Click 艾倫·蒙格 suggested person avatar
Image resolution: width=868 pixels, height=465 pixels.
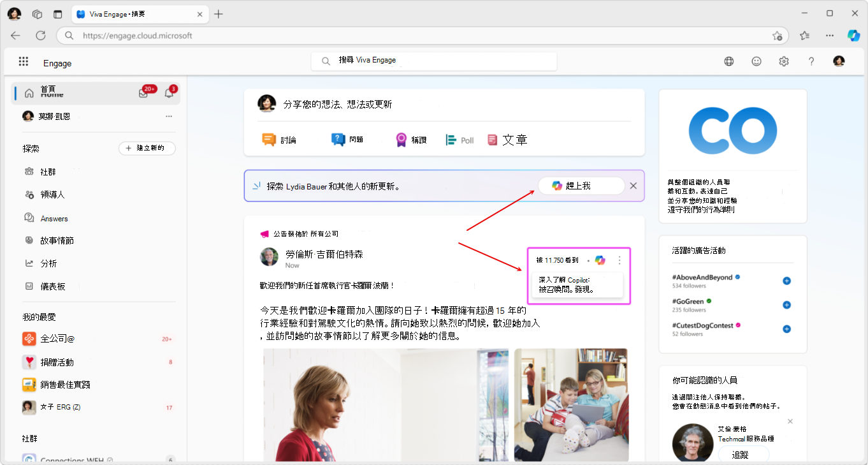tap(692, 443)
